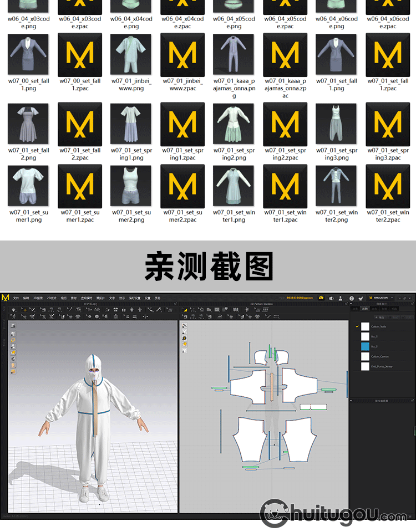Click the yellow folder-like icon in 2D sidebar
The width and height of the screenshot is (416, 532).
pyautogui.click(x=184, y=344)
